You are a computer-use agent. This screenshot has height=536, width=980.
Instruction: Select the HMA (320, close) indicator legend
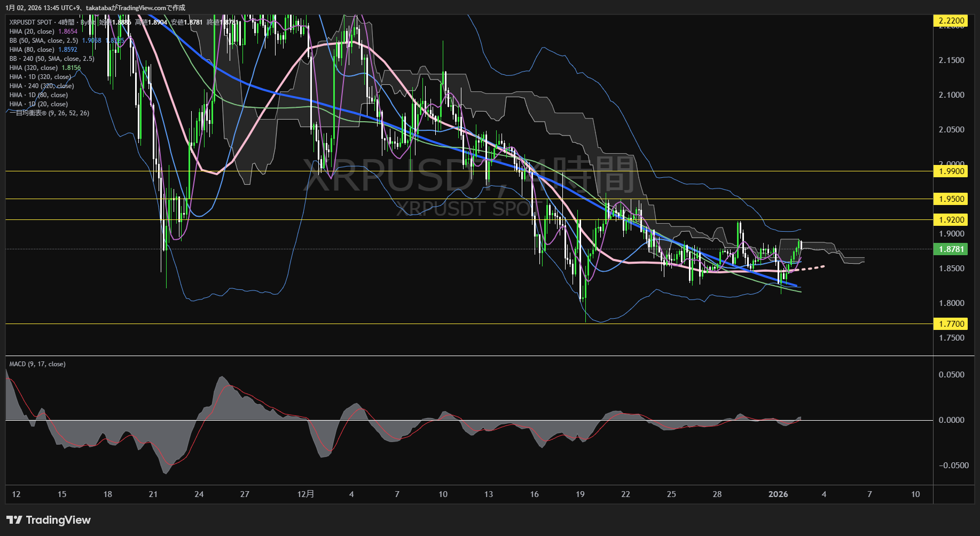pos(34,68)
